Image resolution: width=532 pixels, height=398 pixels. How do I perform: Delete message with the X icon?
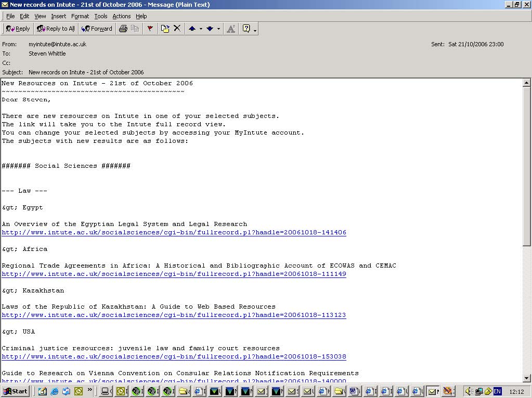click(177, 29)
